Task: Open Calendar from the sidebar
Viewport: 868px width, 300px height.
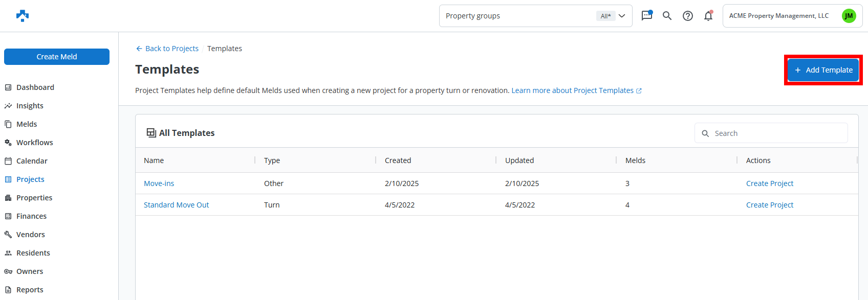Action: coord(32,161)
